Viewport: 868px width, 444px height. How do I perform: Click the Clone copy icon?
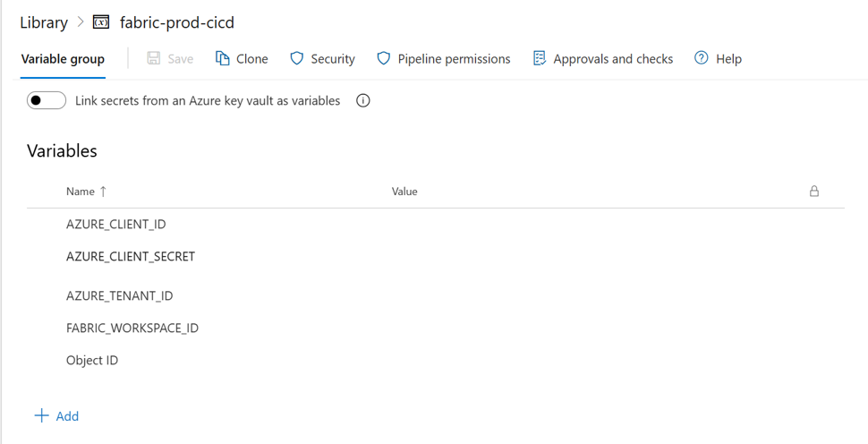tap(222, 58)
